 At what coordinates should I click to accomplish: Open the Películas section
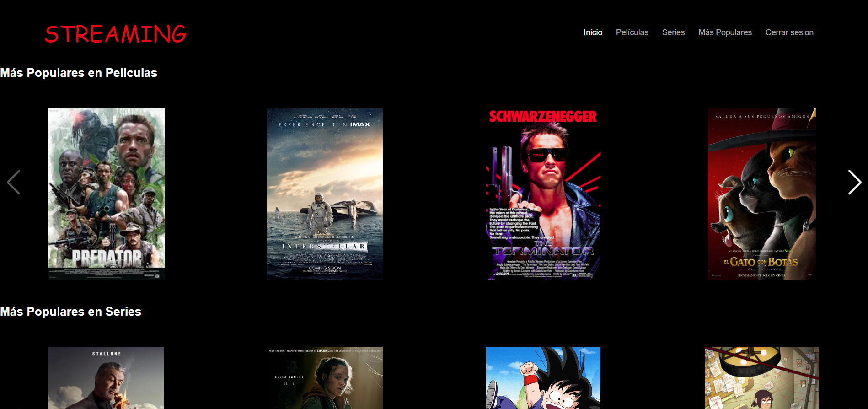[632, 32]
